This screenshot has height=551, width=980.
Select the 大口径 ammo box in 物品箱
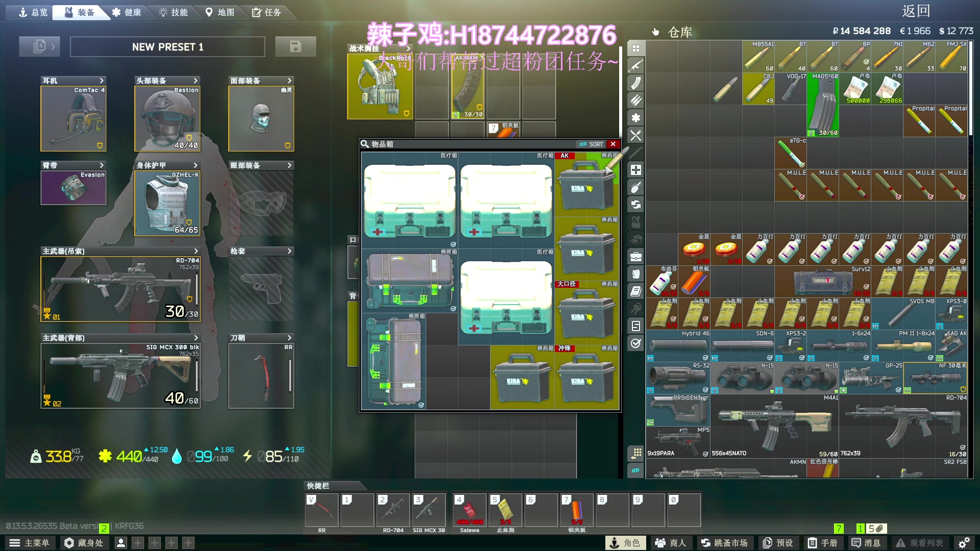587,313
